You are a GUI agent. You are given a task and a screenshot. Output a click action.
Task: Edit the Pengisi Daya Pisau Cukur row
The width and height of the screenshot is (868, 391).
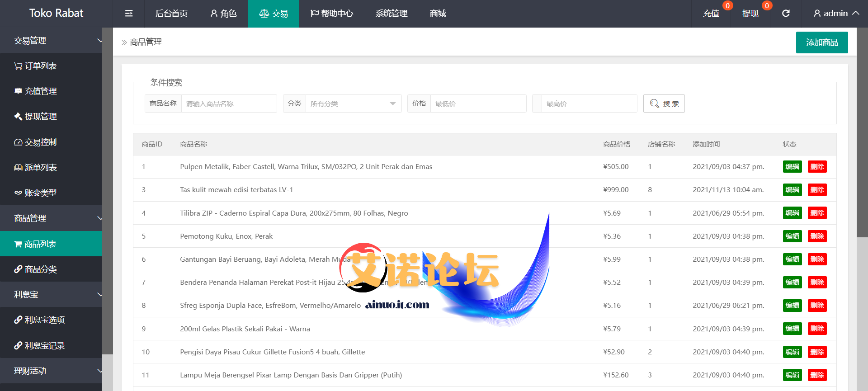click(792, 352)
